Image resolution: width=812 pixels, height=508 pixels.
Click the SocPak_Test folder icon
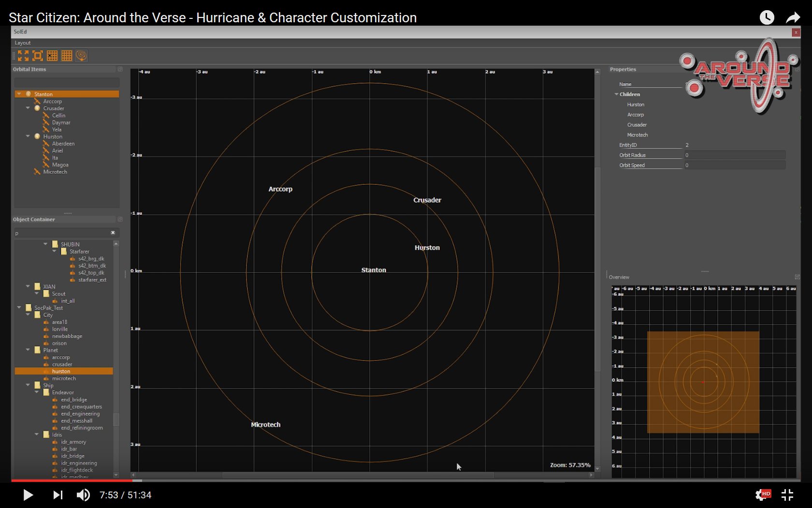[x=29, y=308]
